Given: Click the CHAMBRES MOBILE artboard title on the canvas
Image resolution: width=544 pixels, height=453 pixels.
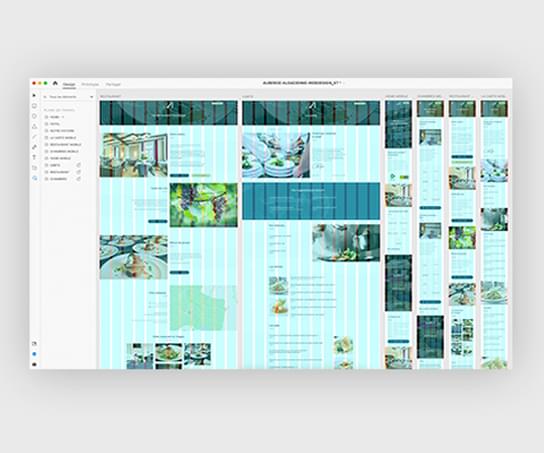Looking at the screenshot, I should pos(430,96).
